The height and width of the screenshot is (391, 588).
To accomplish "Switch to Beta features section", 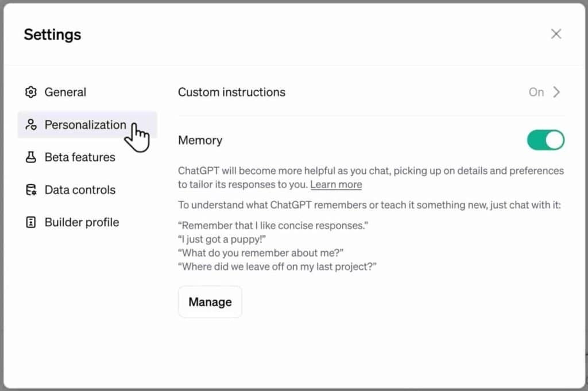I will (80, 157).
